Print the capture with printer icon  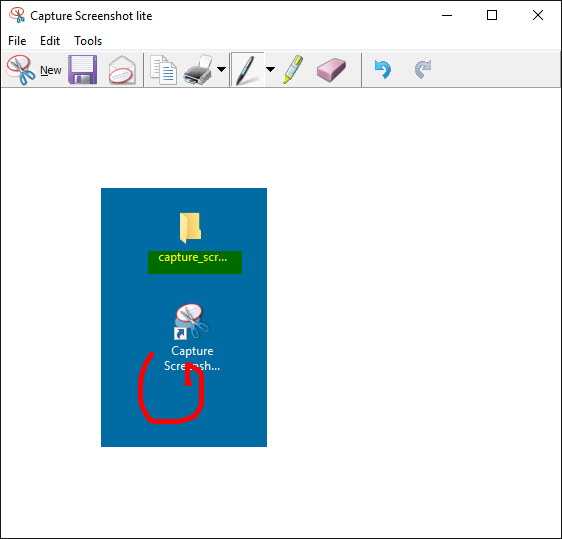198,70
